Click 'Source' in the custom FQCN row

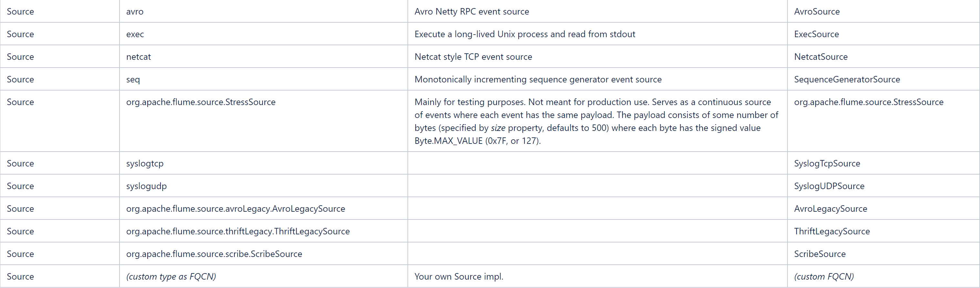21,277
